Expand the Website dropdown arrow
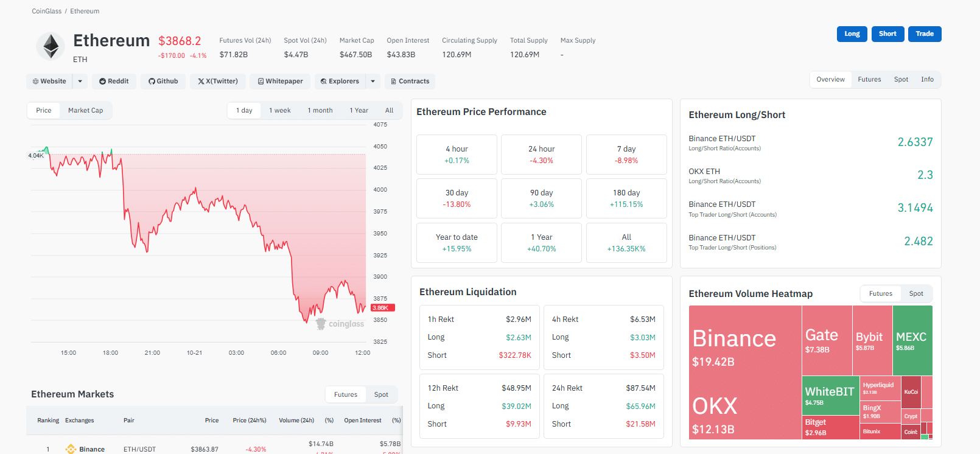This screenshot has height=454, width=980. [80, 81]
